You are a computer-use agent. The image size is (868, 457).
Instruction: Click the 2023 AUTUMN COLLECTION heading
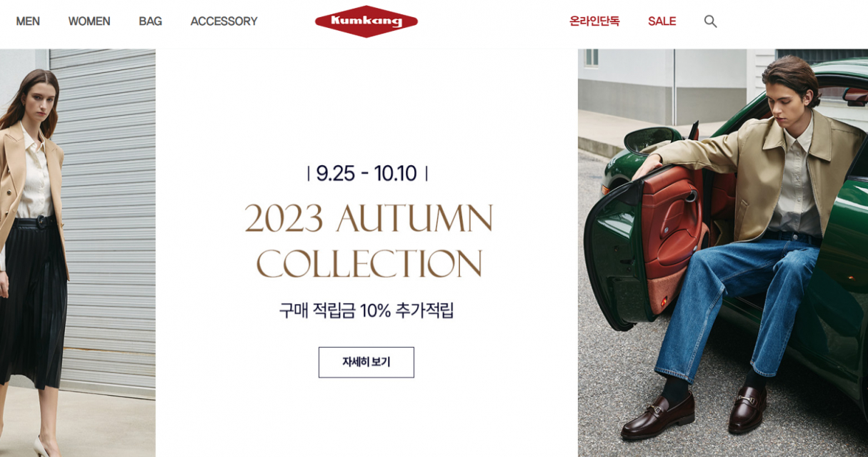pyautogui.click(x=369, y=241)
